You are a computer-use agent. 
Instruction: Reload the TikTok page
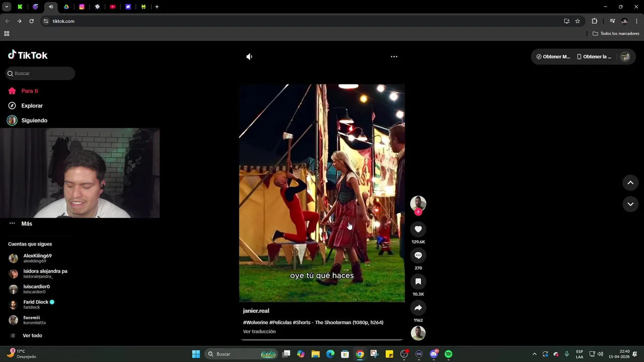[31, 21]
